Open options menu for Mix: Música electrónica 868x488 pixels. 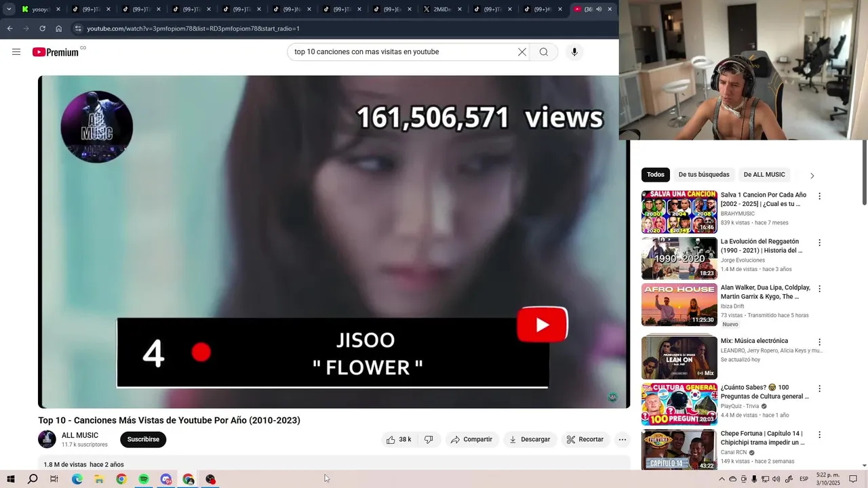tap(819, 342)
